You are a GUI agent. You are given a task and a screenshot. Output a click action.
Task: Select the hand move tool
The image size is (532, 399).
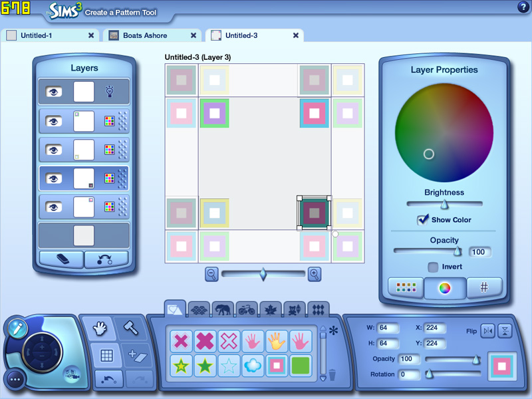pyautogui.click(x=100, y=328)
